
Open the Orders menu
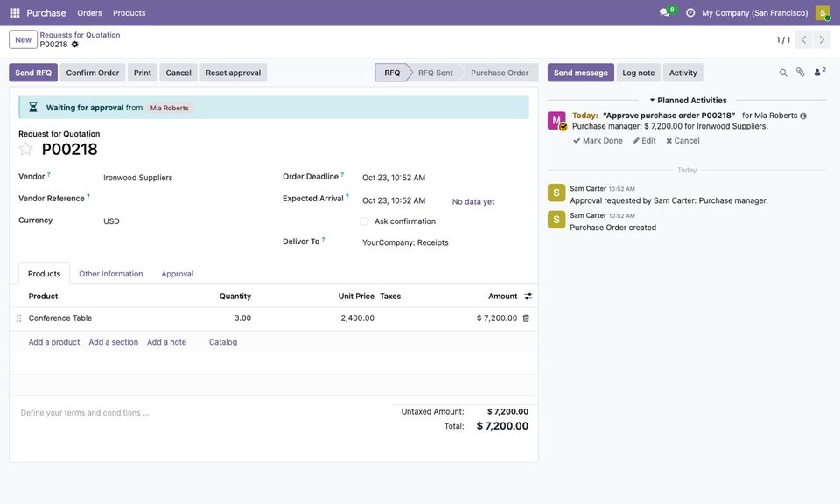pos(89,13)
